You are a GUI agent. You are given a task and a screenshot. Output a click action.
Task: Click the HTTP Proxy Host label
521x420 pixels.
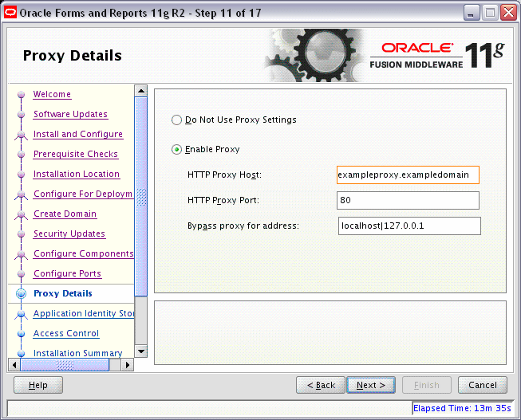(x=225, y=175)
